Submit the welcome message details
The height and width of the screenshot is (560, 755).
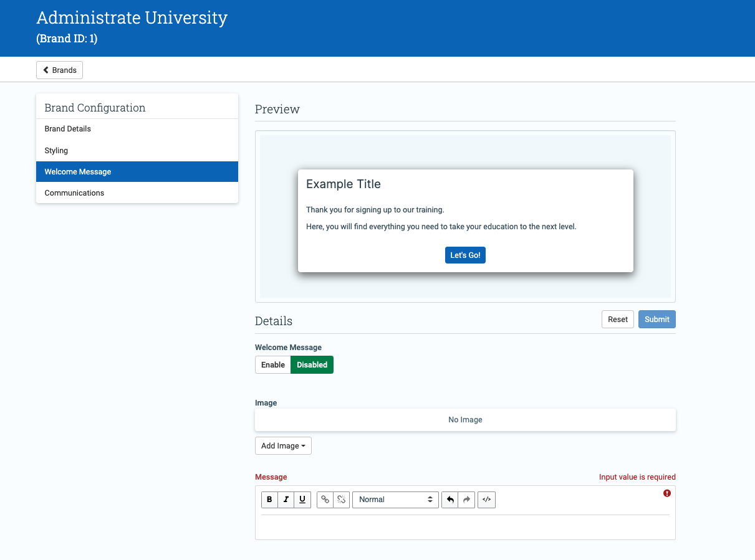(657, 320)
